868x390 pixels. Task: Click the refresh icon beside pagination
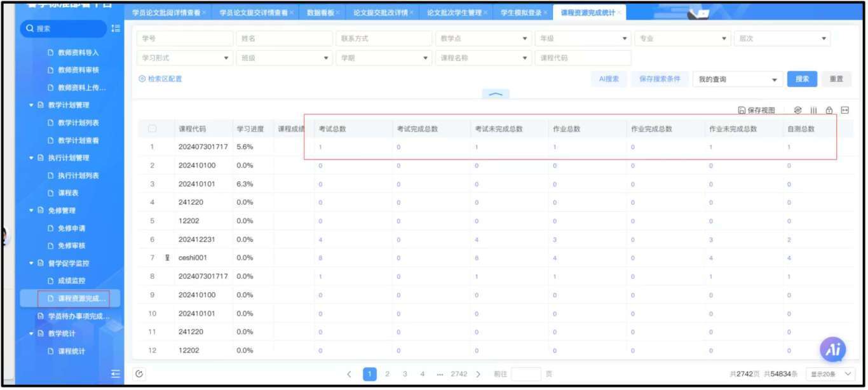(x=139, y=374)
